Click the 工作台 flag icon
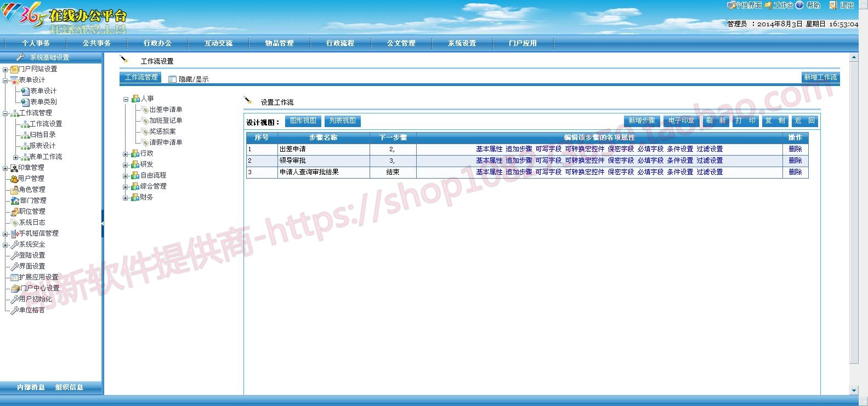This screenshot has height=406, width=868. click(x=768, y=5)
